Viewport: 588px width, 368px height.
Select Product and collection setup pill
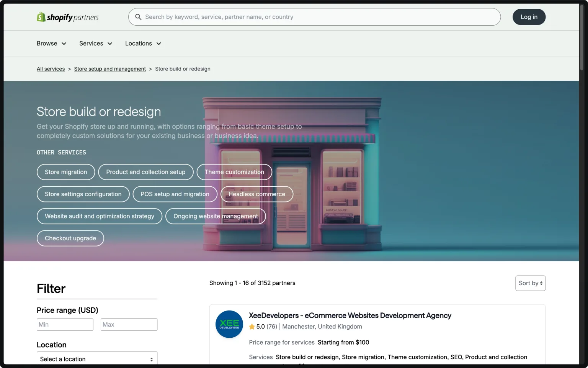point(146,172)
